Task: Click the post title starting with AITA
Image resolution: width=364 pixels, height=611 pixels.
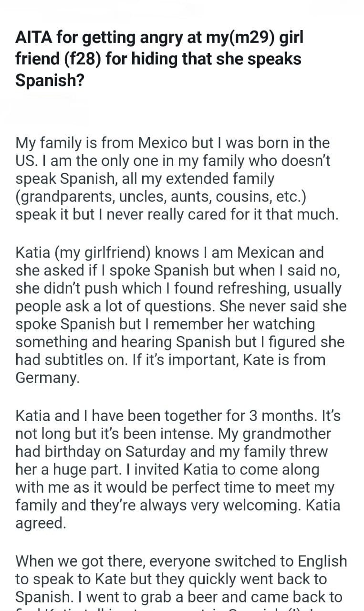Action: click(x=159, y=59)
